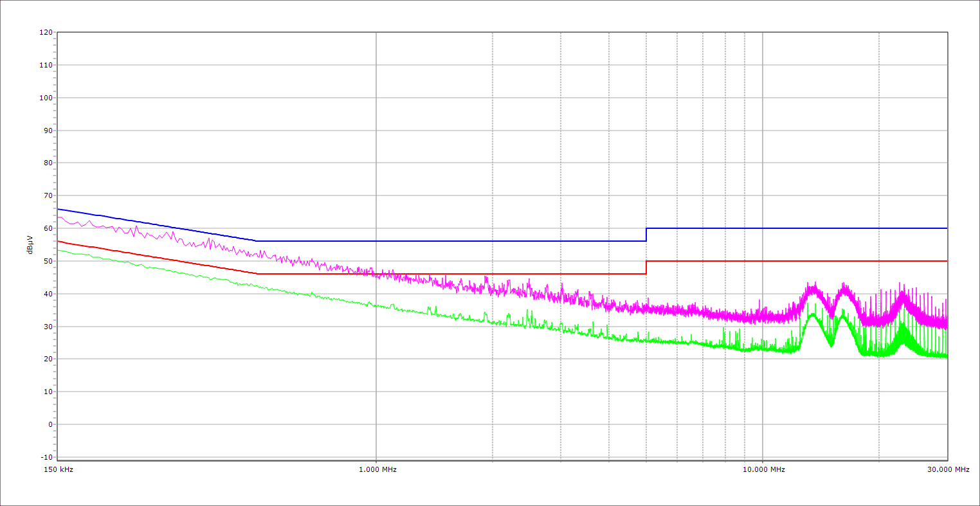Image resolution: width=980 pixels, height=506 pixels.
Task: Select the 10.000 MHz axis label
Action: point(763,469)
